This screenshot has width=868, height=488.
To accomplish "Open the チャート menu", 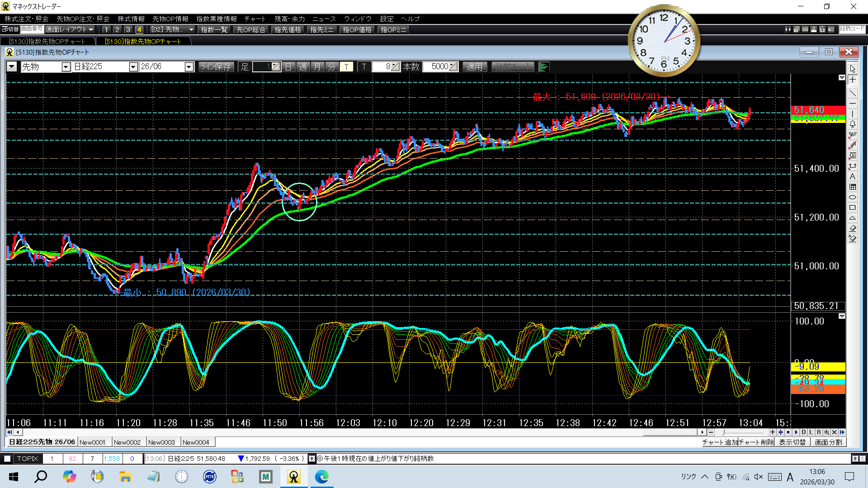I will [x=255, y=19].
